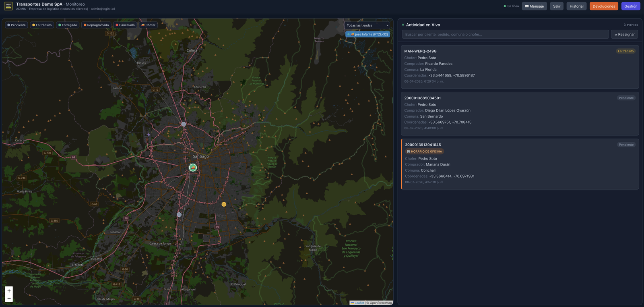Toggle the Cancelado legend filter
Viewport: 644px width, 307px height.
coord(125,25)
